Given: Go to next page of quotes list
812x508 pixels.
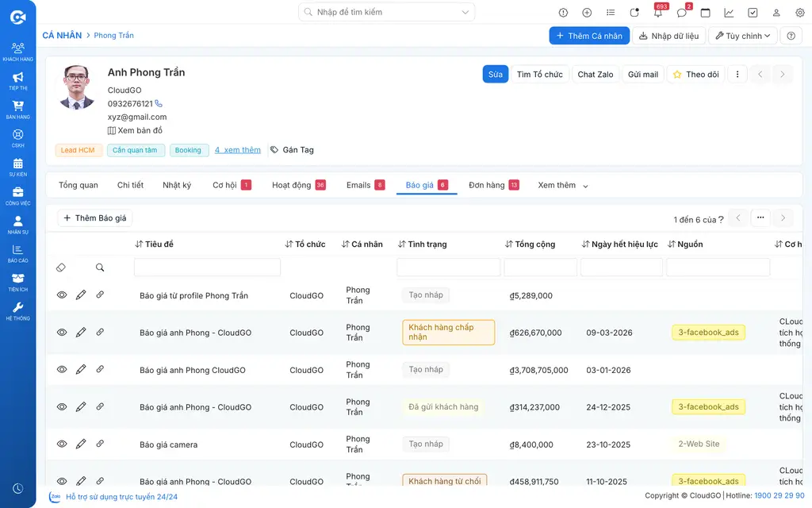Looking at the screenshot, I should tap(783, 218).
